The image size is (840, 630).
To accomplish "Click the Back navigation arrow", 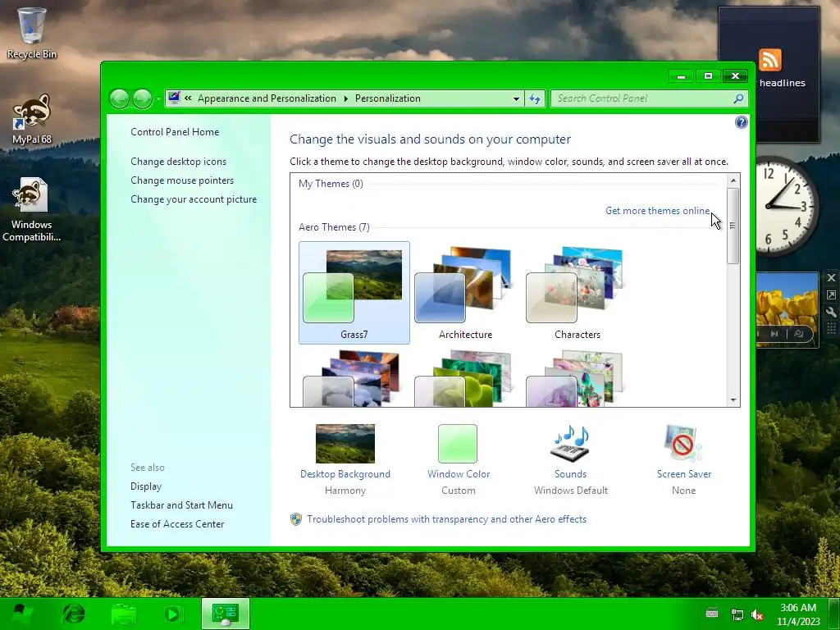I will click(x=120, y=98).
